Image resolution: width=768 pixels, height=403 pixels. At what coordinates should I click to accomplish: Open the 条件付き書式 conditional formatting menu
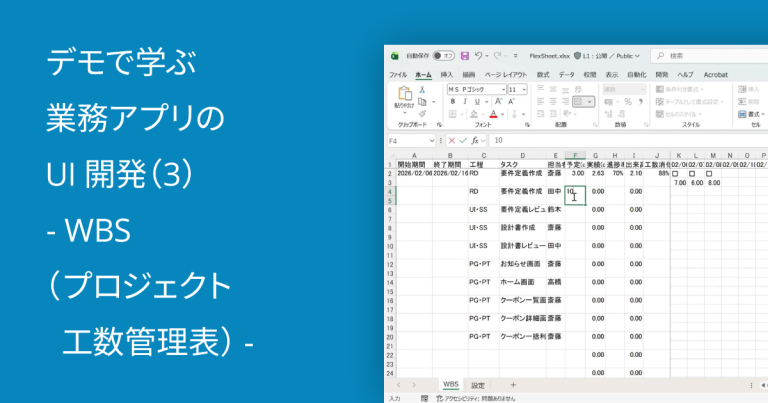coord(680,89)
